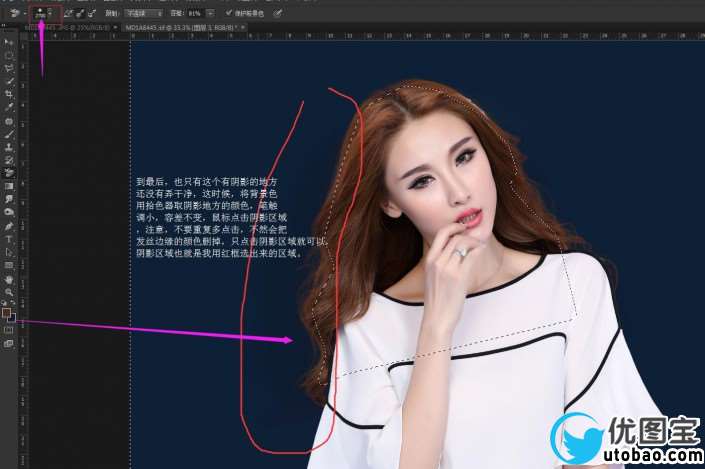The height and width of the screenshot is (469, 705).
Task: Enable 保护前景色 checkbox
Action: click(229, 13)
